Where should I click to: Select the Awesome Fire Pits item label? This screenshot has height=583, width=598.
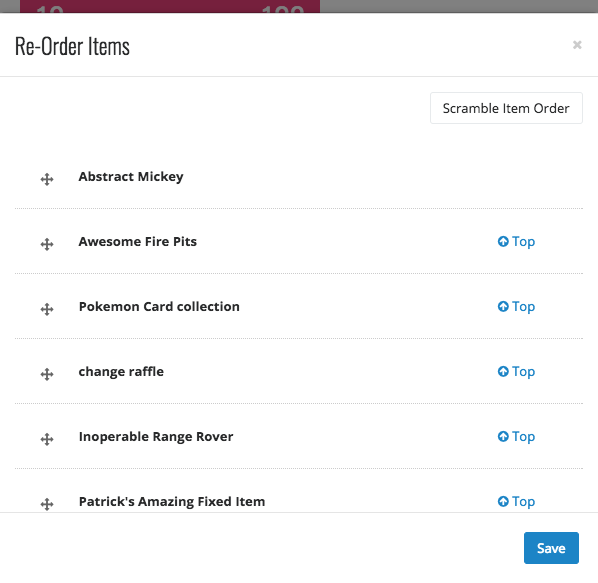(x=138, y=241)
